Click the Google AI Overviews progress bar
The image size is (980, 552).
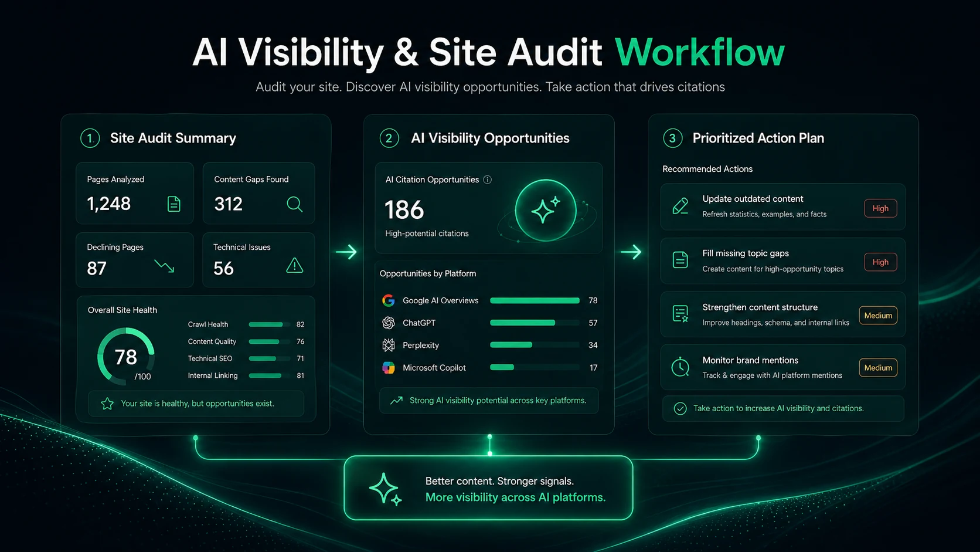pos(535,300)
